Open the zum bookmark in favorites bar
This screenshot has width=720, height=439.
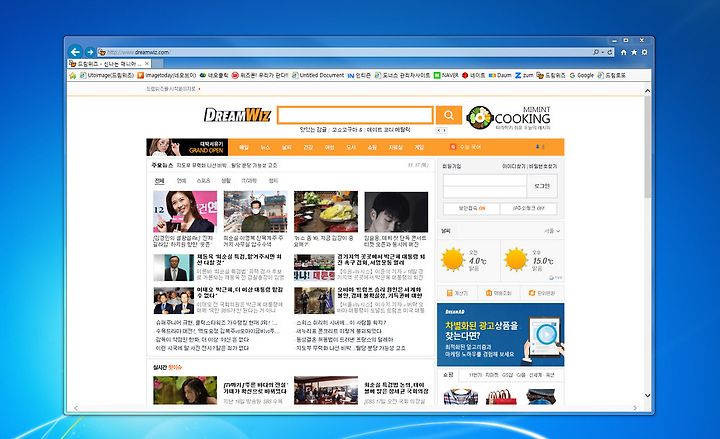(524, 75)
